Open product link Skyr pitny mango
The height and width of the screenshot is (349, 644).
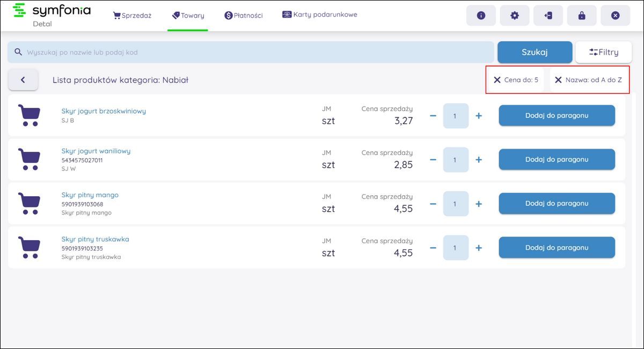coord(90,195)
